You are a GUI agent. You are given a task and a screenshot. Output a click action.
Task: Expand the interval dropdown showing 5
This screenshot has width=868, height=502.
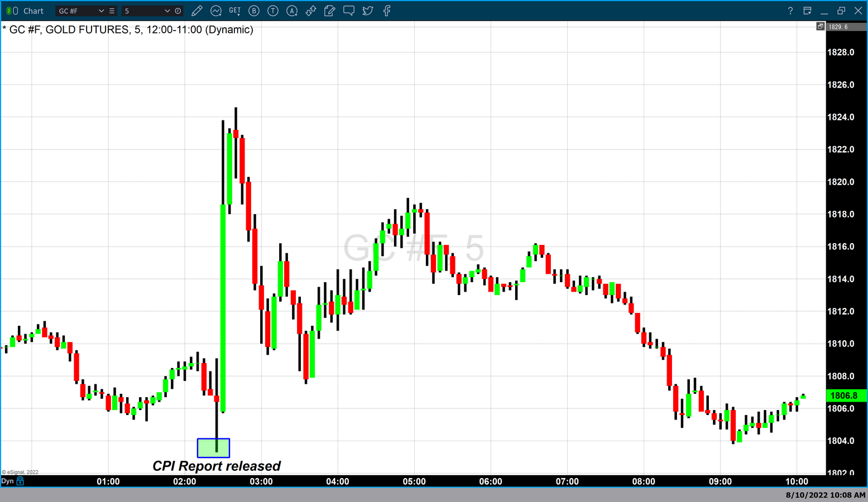[167, 11]
